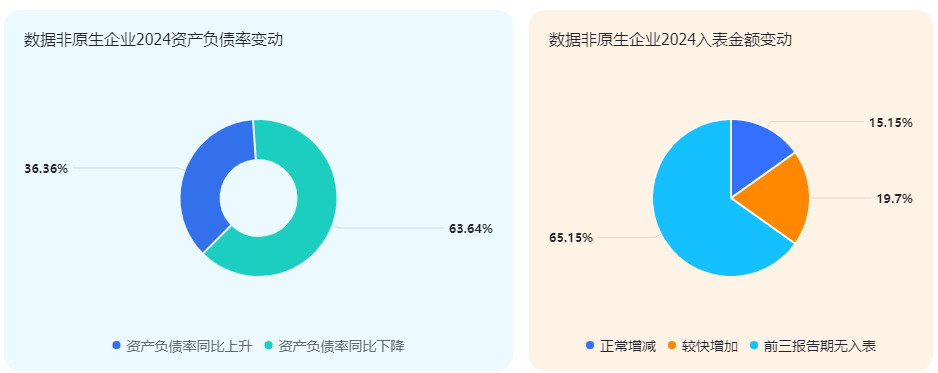Screen dimensions: 938x373
Task: Toggle 前三报告期无入表 legend text
Action: click(820, 346)
